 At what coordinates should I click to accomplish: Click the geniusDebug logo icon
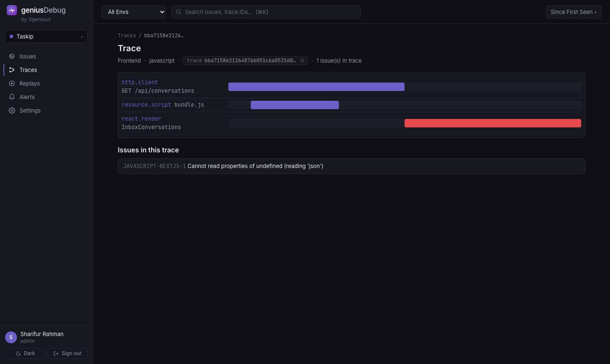click(x=12, y=10)
